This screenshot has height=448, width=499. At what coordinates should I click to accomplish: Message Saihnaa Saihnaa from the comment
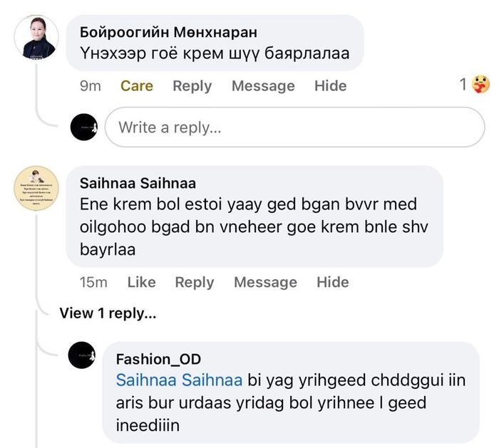265,282
